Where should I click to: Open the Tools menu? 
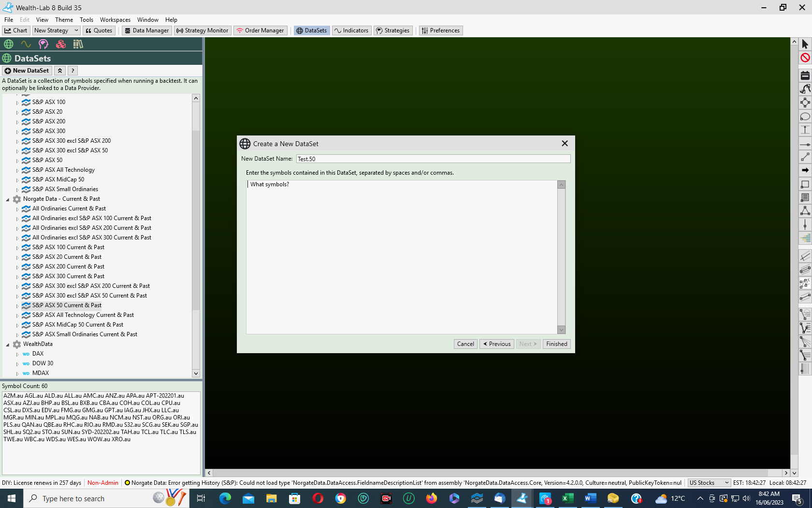coord(87,20)
